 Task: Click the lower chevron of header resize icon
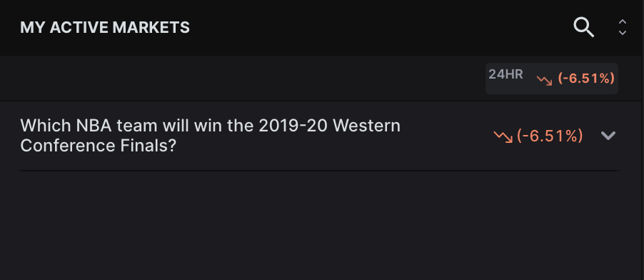click(623, 32)
